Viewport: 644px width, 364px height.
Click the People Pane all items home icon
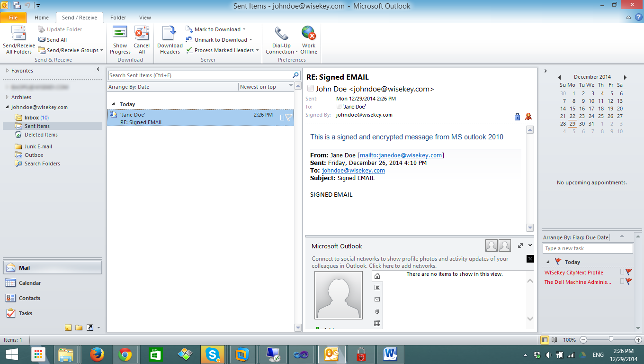click(377, 276)
